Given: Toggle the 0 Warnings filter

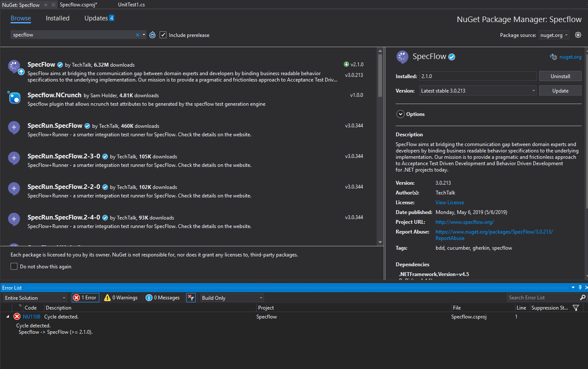Looking at the screenshot, I should tap(121, 297).
